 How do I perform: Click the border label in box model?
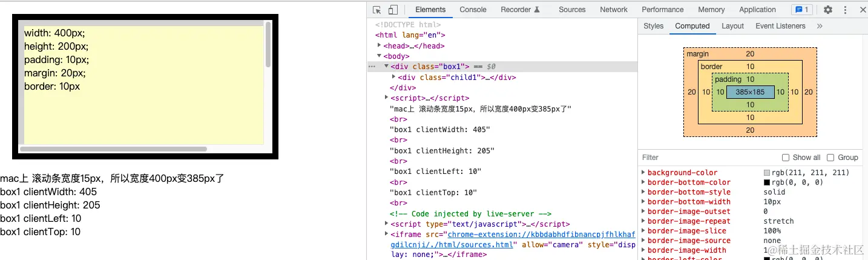[711, 67]
